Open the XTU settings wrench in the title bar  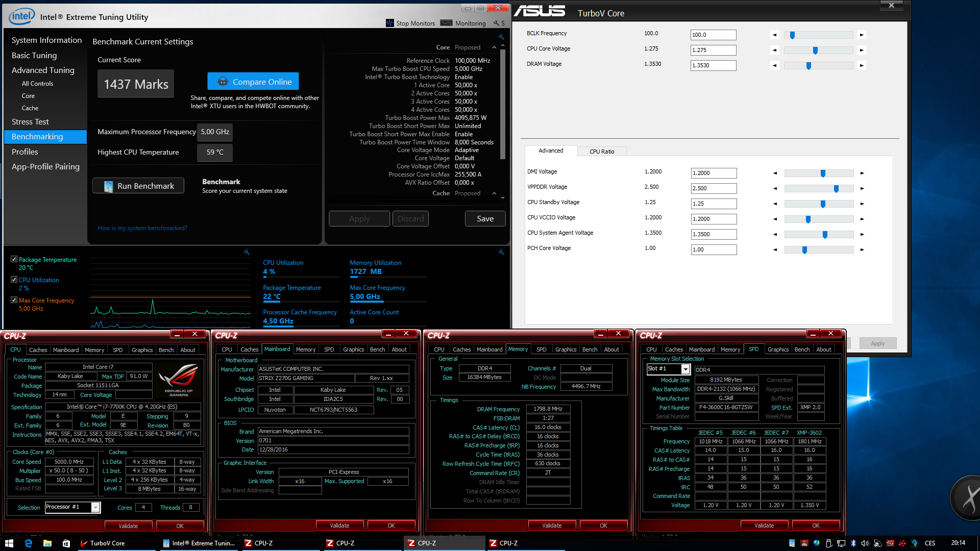click(496, 23)
